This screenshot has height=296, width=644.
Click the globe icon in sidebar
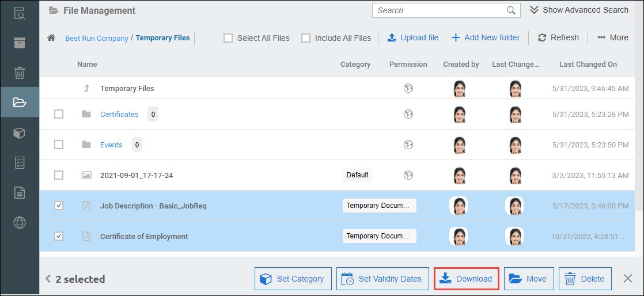(20, 222)
